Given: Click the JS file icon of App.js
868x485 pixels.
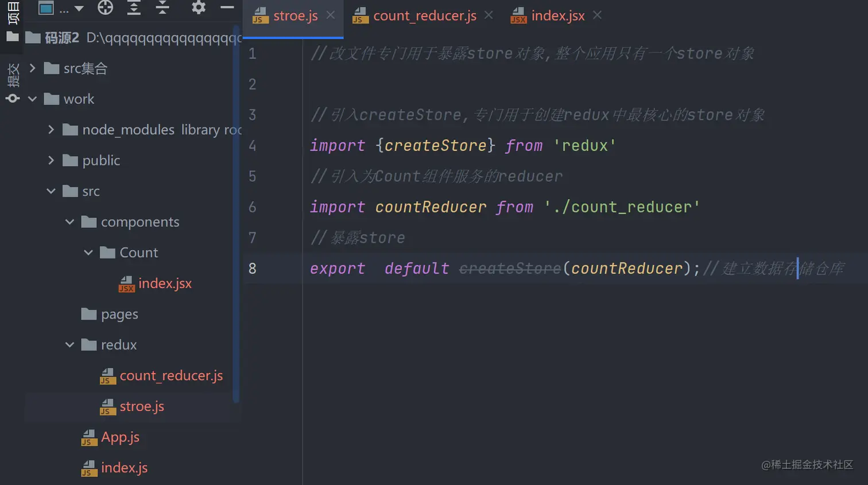Looking at the screenshot, I should click(89, 437).
